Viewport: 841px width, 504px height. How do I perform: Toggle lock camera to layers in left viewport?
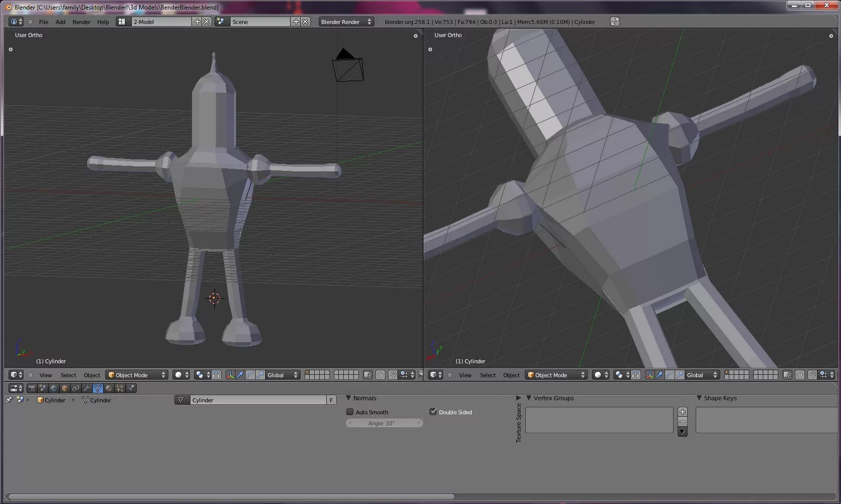tap(367, 375)
